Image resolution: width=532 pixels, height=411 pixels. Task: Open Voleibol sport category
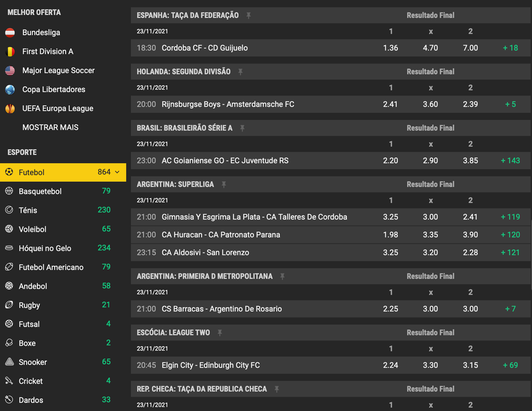click(63, 229)
